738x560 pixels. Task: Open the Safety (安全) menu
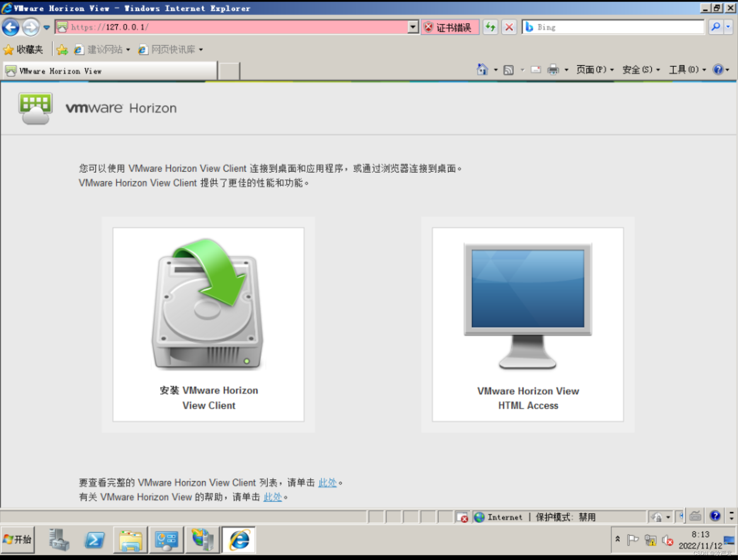tap(641, 70)
